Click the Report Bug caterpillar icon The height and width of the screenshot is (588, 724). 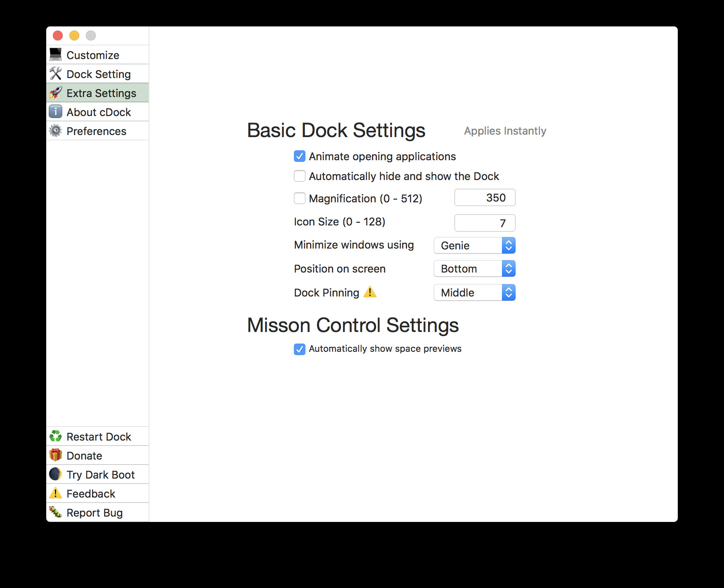pyautogui.click(x=56, y=512)
